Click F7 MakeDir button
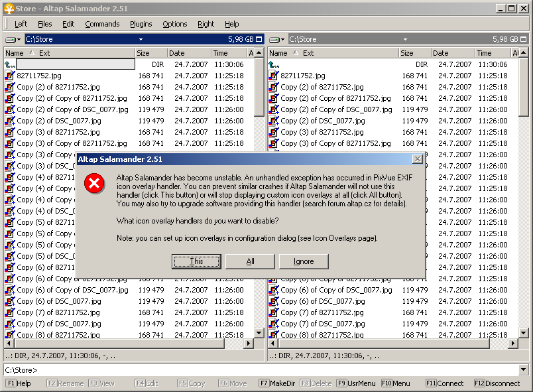The width and height of the screenshot is (533, 392). (x=277, y=383)
